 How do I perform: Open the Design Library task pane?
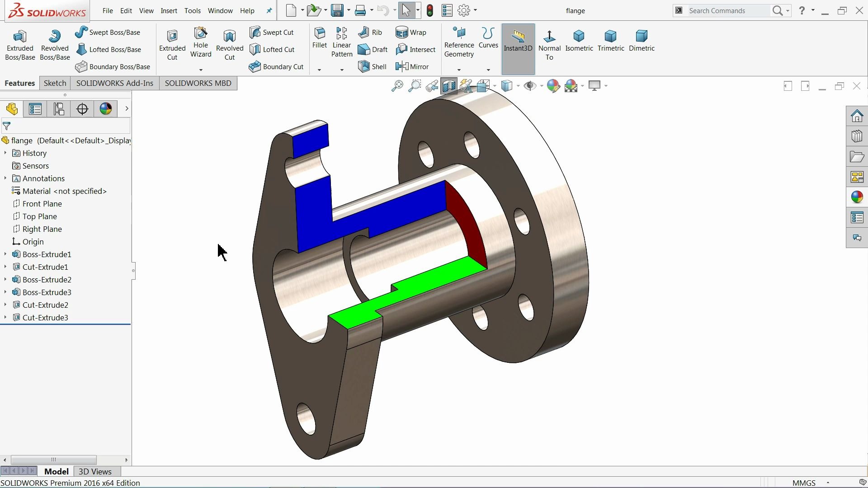[x=857, y=136]
